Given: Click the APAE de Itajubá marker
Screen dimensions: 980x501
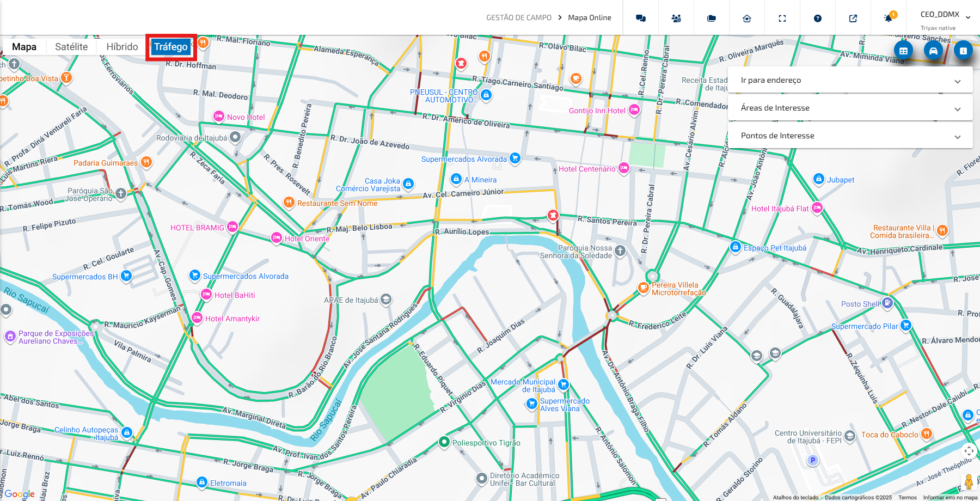Looking at the screenshot, I should [x=386, y=300].
